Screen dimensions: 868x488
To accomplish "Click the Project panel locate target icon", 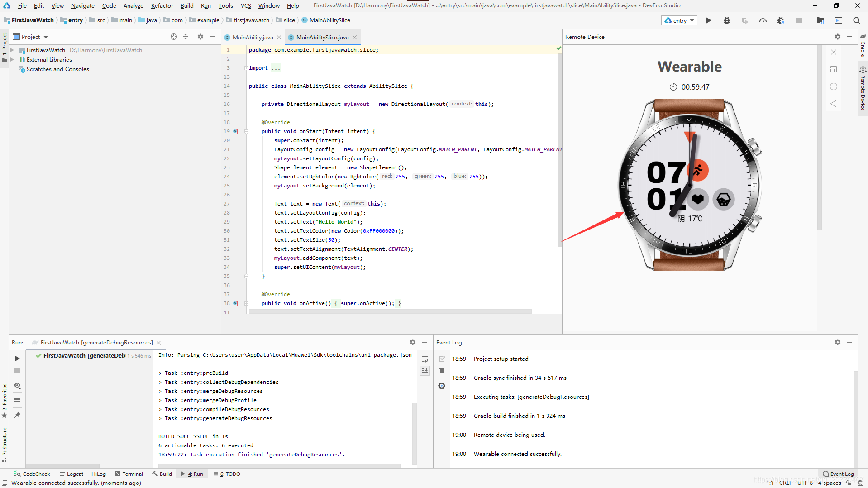I will 174,37.
